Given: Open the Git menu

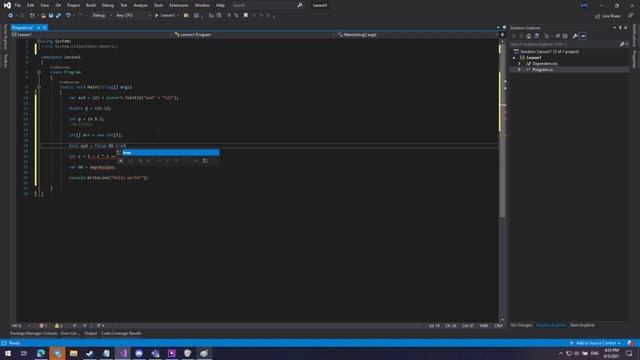Looking at the screenshot, I should [x=58, y=5].
